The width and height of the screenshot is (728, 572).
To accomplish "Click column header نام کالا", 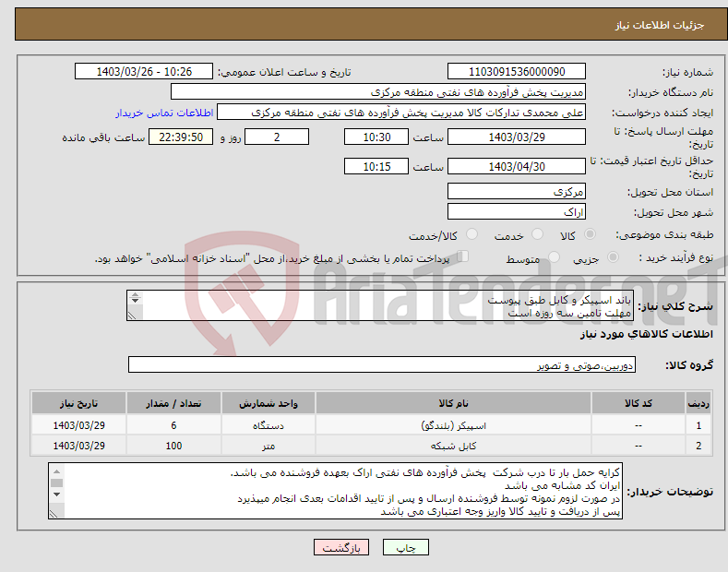I will (x=453, y=403).
